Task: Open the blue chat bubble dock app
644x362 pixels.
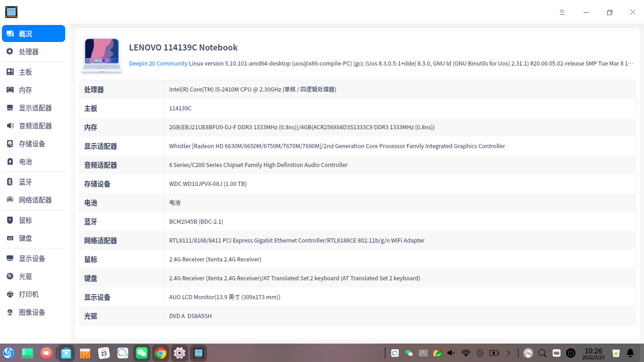Action: coord(123,353)
